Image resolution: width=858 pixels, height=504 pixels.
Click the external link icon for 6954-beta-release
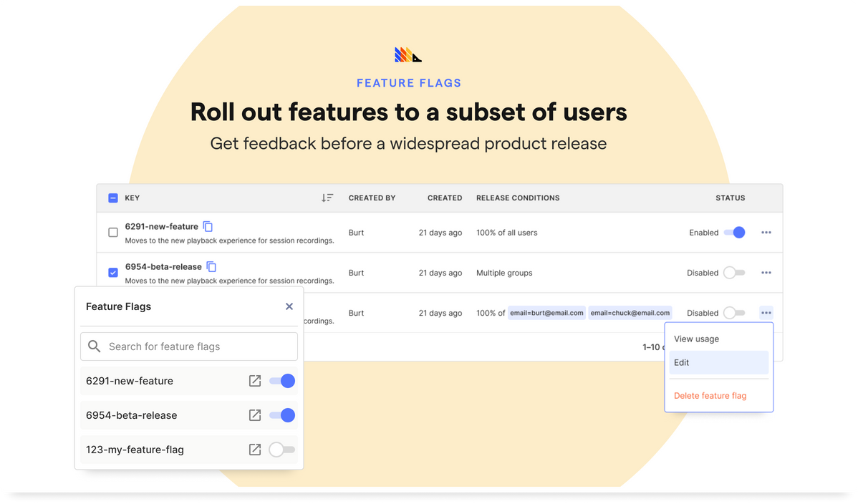click(255, 415)
